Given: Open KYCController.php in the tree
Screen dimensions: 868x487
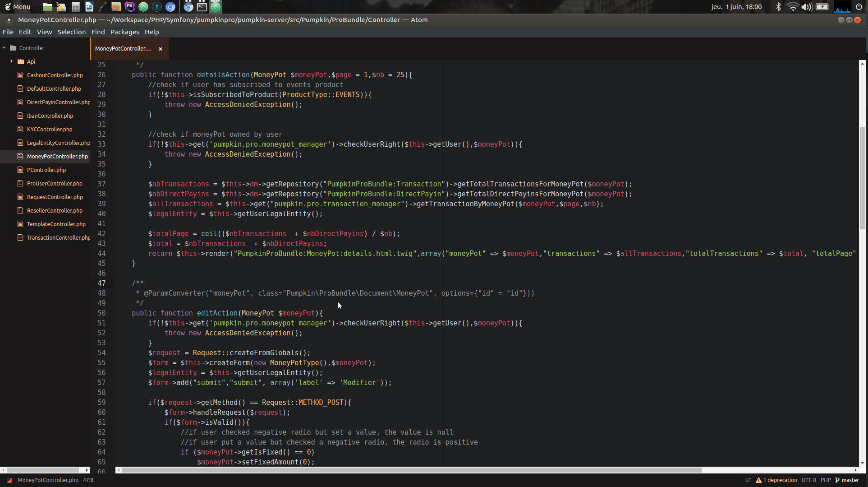Looking at the screenshot, I should point(50,130).
